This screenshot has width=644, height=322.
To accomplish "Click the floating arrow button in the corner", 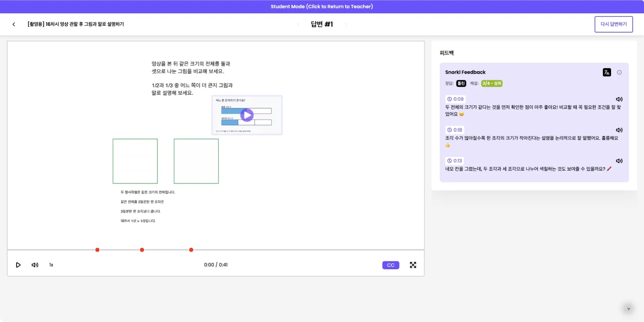I will tap(628, 309).
